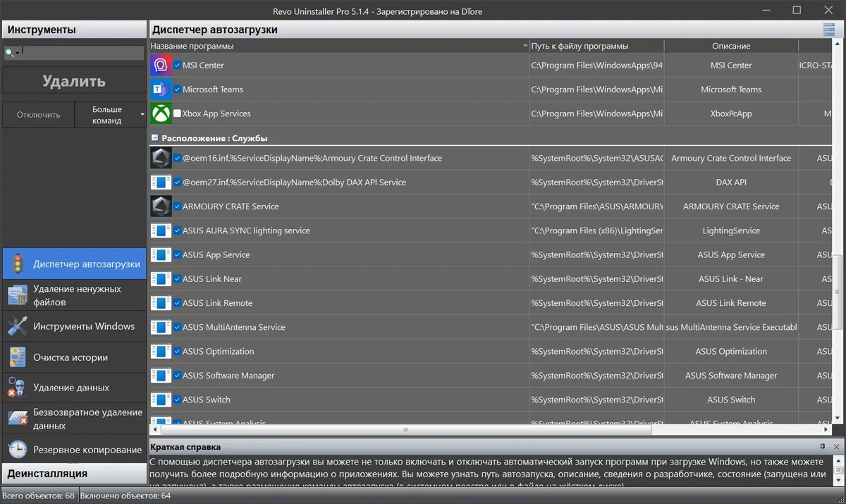Screen dimensions: 846x504
Task: Toggle the ASUS Software Manager checkbox
Action: click(178, 376)
